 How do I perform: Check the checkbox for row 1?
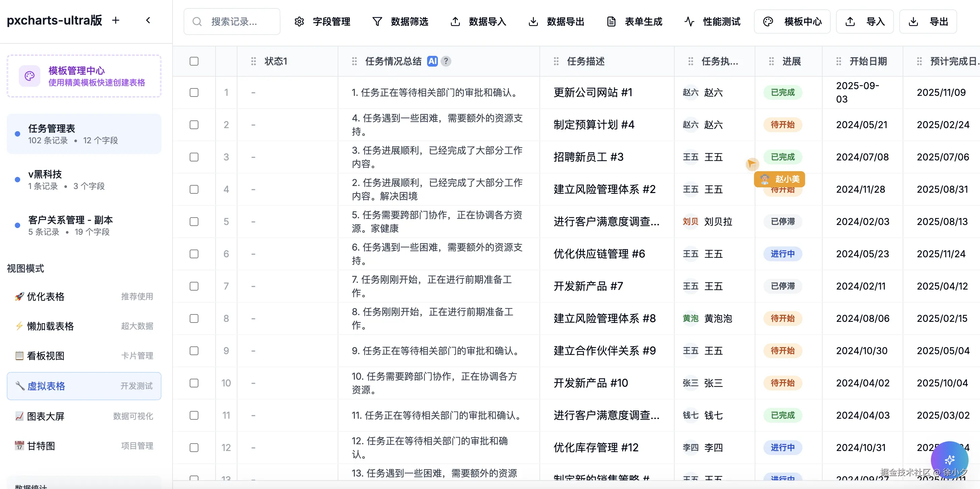[194, 92]
